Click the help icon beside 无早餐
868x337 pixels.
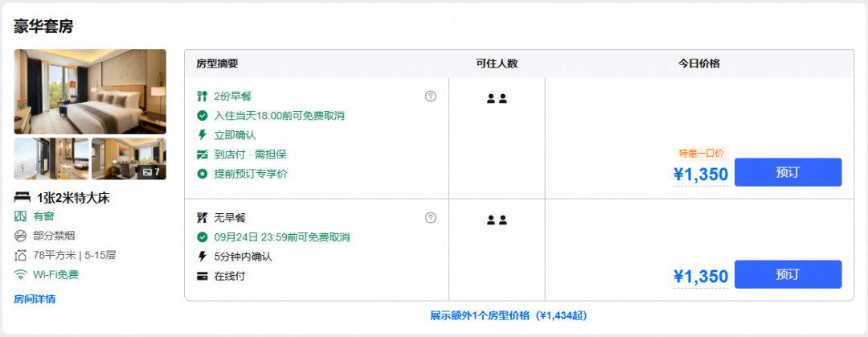pyautogui.click(x=431, y=217)
